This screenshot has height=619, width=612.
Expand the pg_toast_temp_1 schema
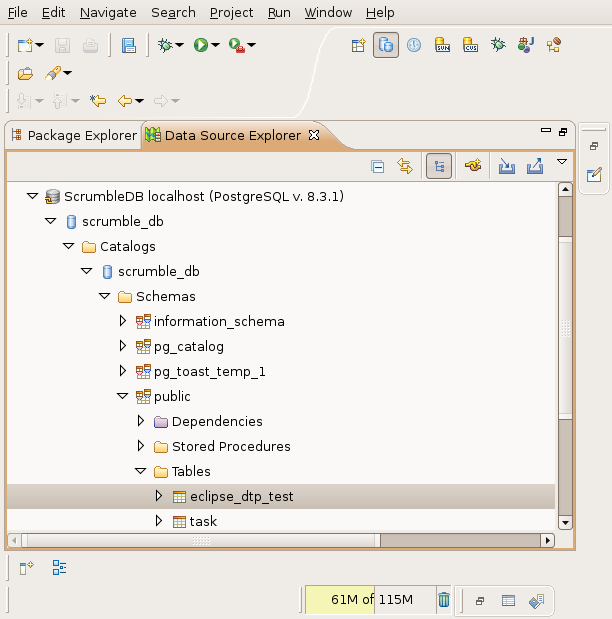[x=123, y=371]
